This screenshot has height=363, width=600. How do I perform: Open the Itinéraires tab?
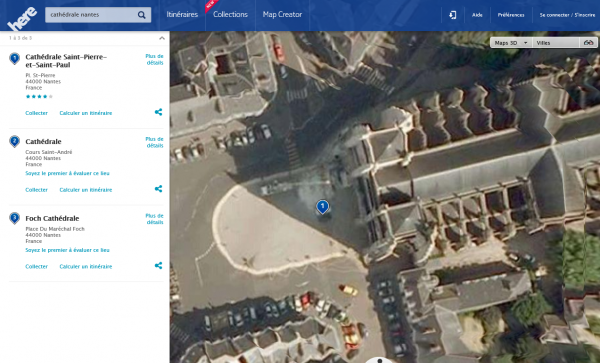click(x=182, y=15)
